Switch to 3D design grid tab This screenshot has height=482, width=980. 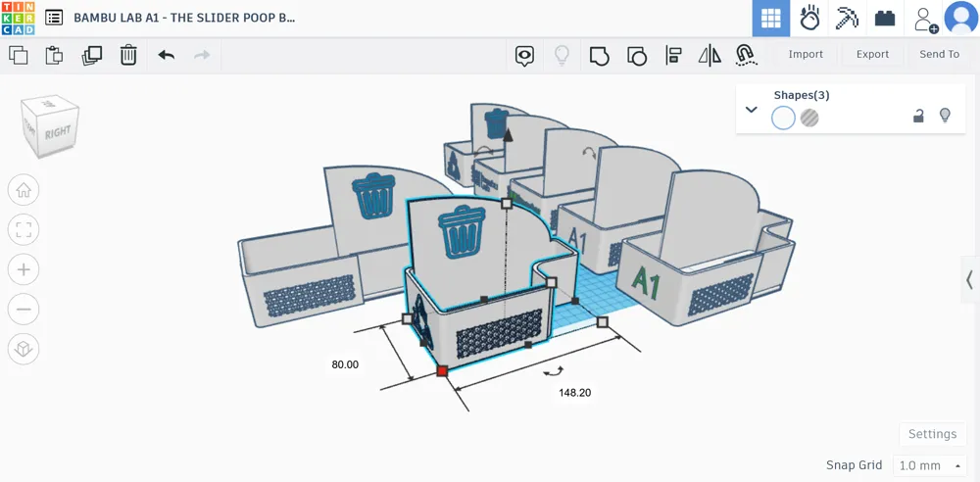coord(771,19)
